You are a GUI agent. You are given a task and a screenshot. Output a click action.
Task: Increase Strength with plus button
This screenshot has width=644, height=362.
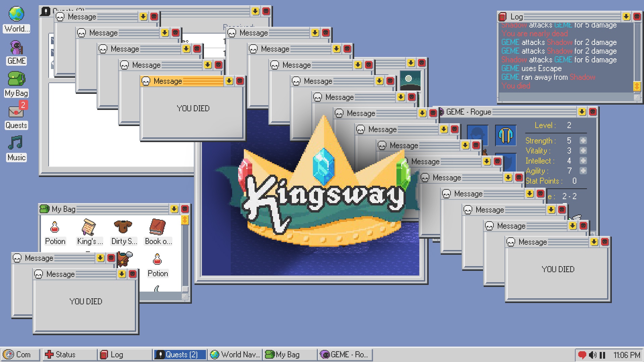pyautogui.click(x=583, y=141)
